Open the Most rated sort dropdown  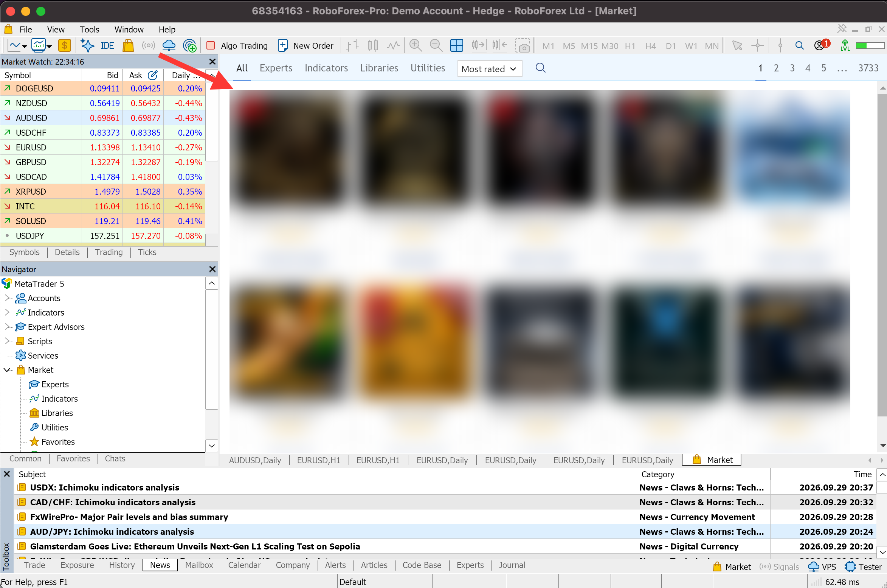[x=490, y=69]
